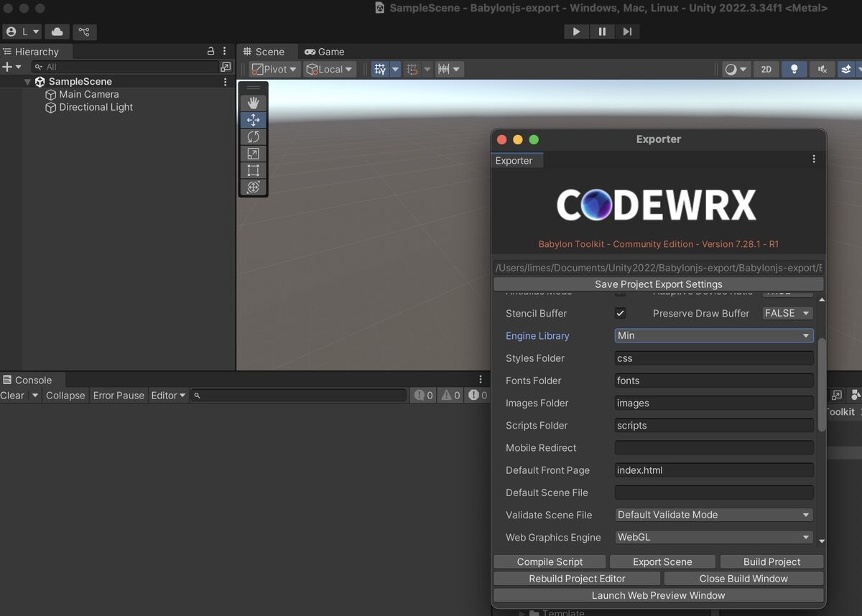Step one frame forward
The width and height of the screenshot is (862, 616).
tap(627, 32)
